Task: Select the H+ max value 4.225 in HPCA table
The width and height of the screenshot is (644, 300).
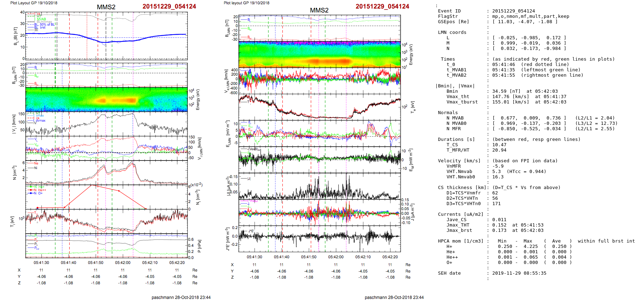Action: click(x=530, y=246)
